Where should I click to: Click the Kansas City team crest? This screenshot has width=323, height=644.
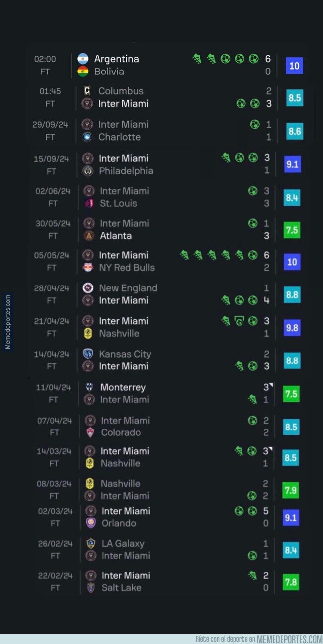(x=88, y=354)
